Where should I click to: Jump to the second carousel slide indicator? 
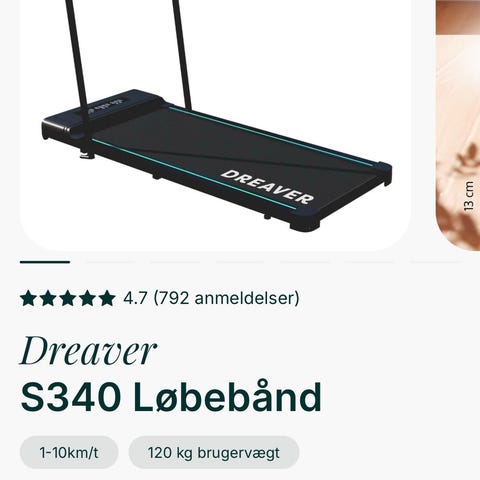click(x=110, y=262)
